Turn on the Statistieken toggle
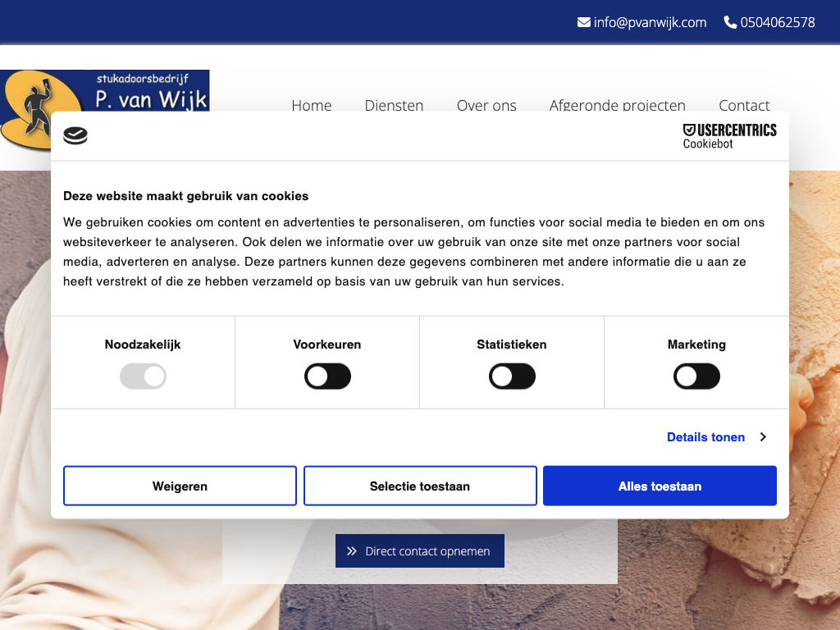The width and height of the screenshot is (840, 630). (x=512, y=377)
